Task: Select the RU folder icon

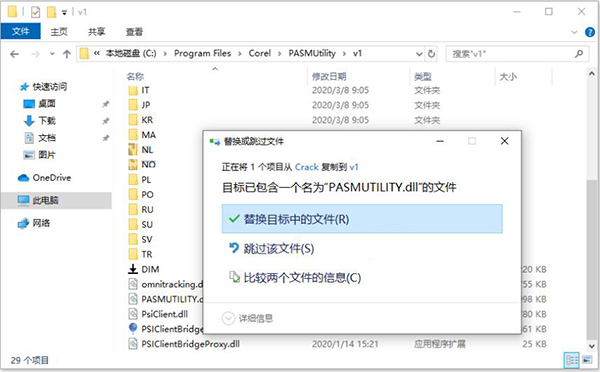Action: click(x=133, y=209)
